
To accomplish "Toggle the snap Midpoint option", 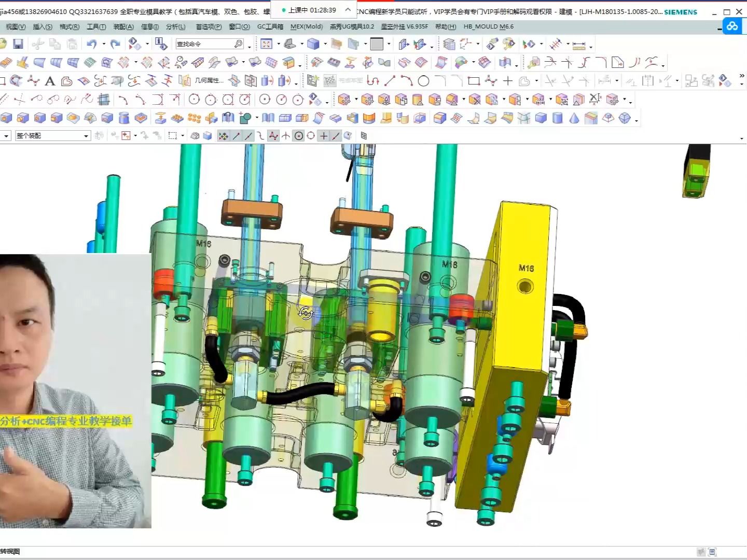I will pos(249,136).
